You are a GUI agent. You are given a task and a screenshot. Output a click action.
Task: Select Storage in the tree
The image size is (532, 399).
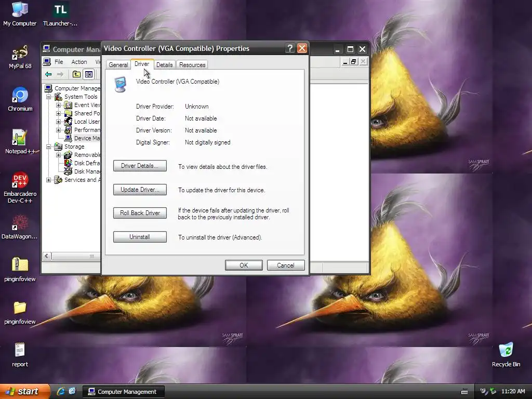click(74, 147)
